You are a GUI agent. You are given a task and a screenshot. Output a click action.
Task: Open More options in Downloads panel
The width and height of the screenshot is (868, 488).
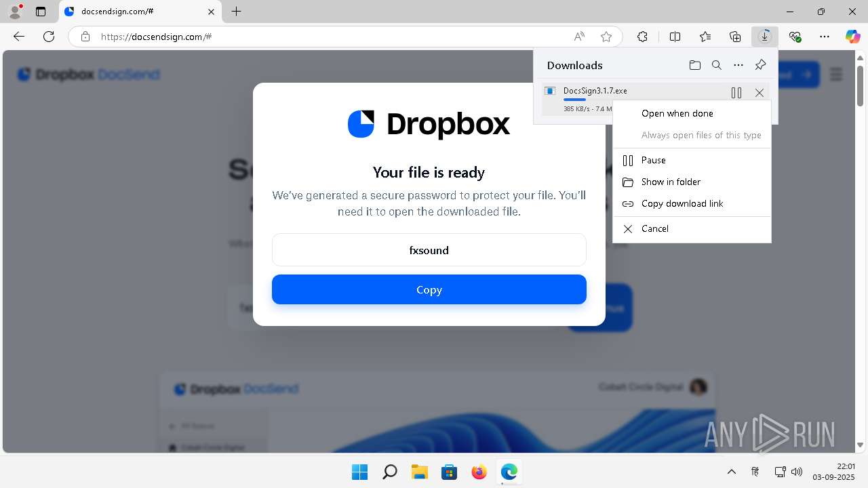[738, 65]
